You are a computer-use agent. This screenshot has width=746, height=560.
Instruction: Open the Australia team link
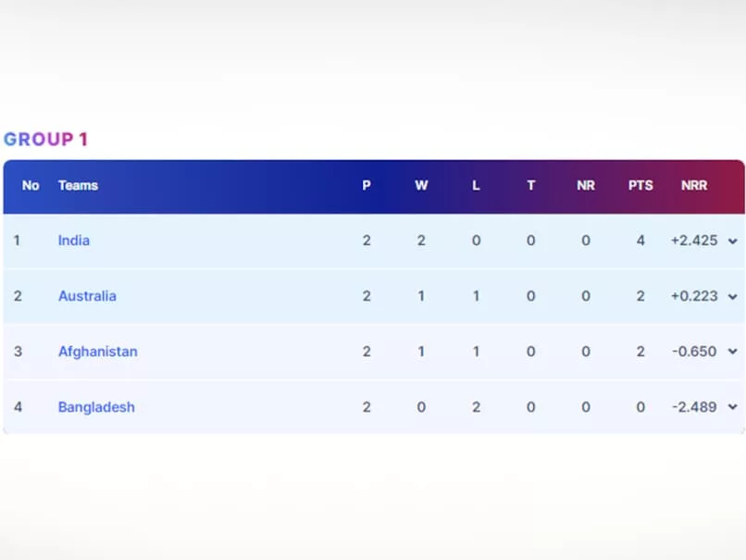[x=87, y=296]
